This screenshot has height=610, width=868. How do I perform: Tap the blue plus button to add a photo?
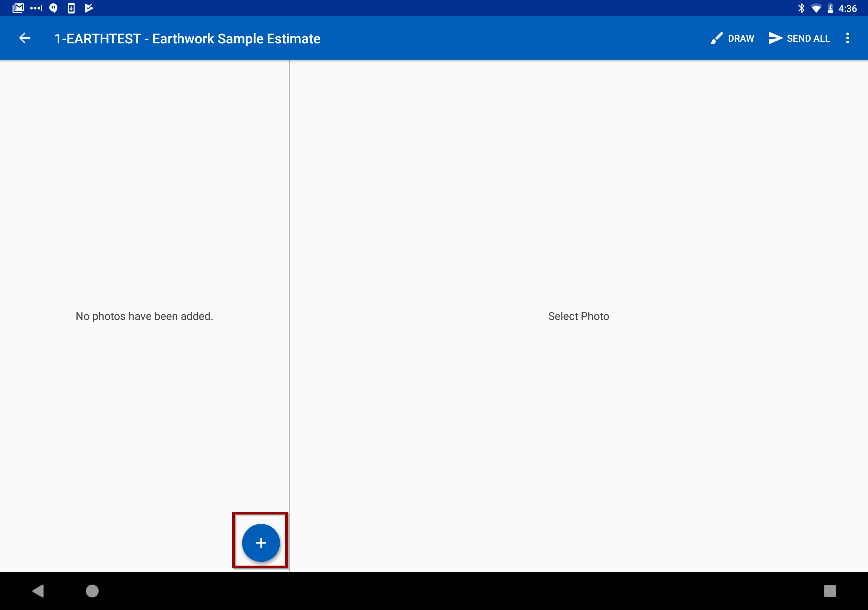(260, 543)
